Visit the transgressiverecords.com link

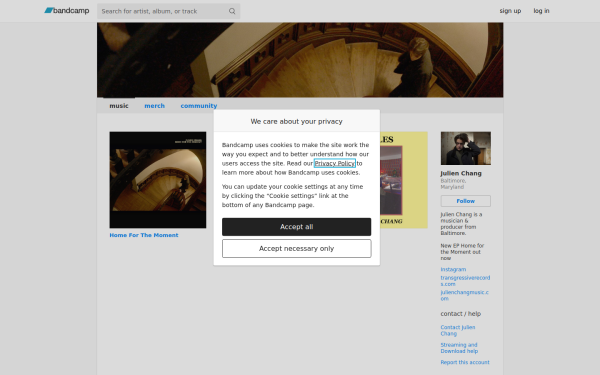pyautogui.click(x=465, y=281)
